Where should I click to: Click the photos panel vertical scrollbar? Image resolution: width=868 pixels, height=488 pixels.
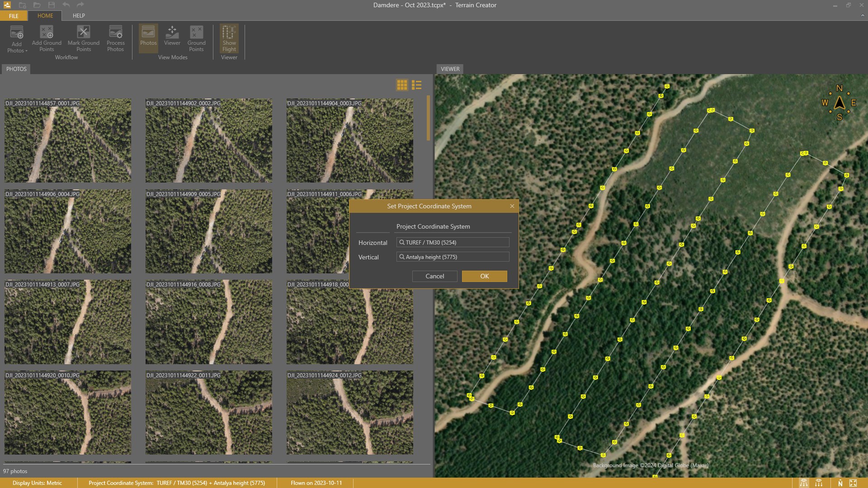(428, 117)
